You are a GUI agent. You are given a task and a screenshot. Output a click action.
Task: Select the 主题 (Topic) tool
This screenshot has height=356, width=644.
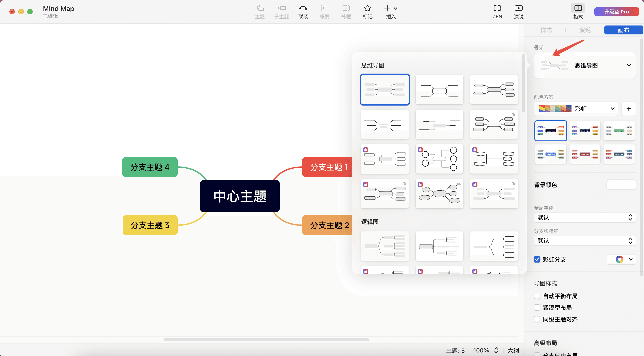(x=260, y=11)
